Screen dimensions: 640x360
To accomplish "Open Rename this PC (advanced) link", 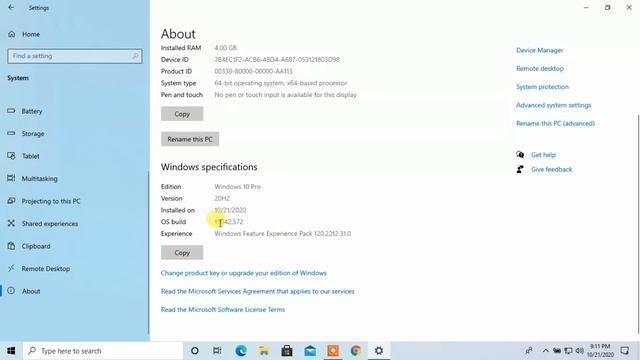I will [x=556, y=123].
